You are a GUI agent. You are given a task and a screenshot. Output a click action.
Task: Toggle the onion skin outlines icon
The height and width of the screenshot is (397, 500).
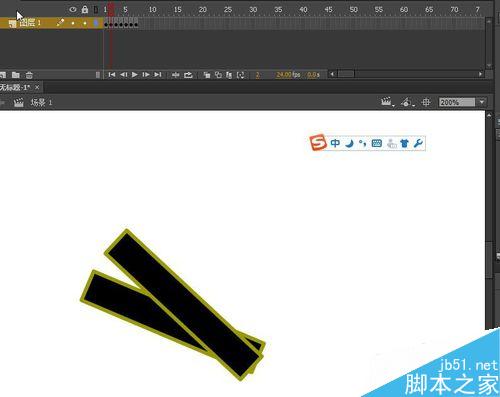(x=218, y=75)
